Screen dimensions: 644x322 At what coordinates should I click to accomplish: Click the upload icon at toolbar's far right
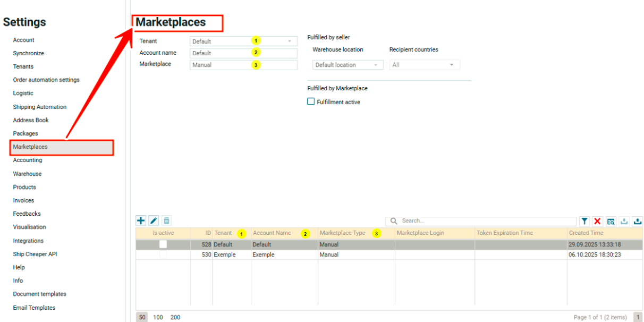(637, 221)
